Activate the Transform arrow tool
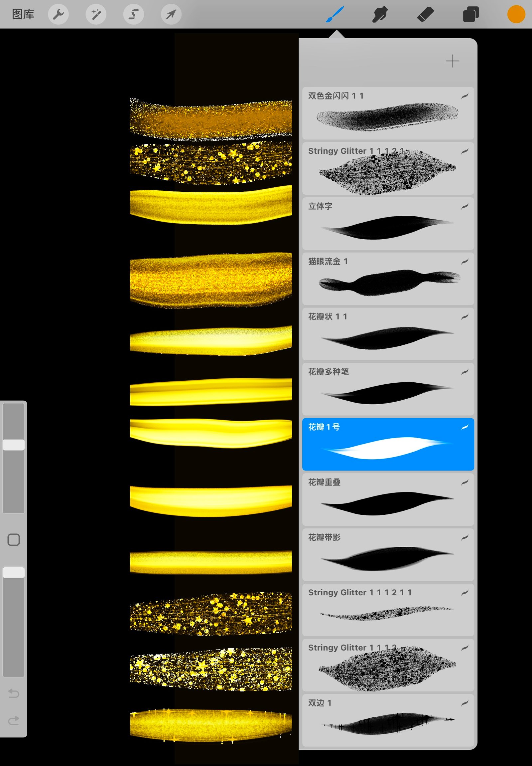This screenshot has height=766, width=532. 171,14
